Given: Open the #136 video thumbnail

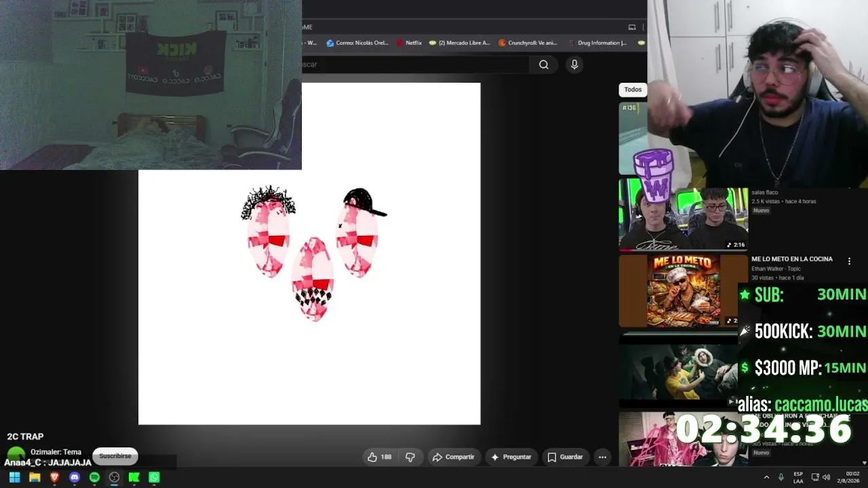Looking at the screenshot, I should click(633, 138).
